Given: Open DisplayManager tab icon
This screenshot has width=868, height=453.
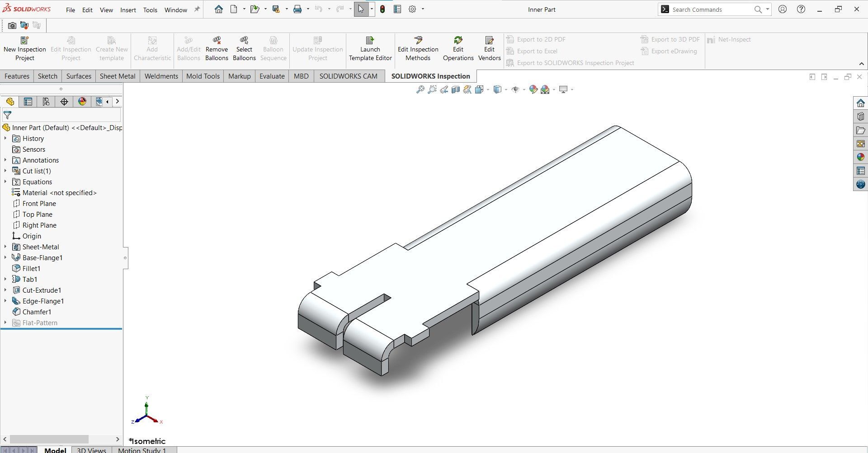Looking at the screenshot, I should pyautogui.click(x=82, y=102).
